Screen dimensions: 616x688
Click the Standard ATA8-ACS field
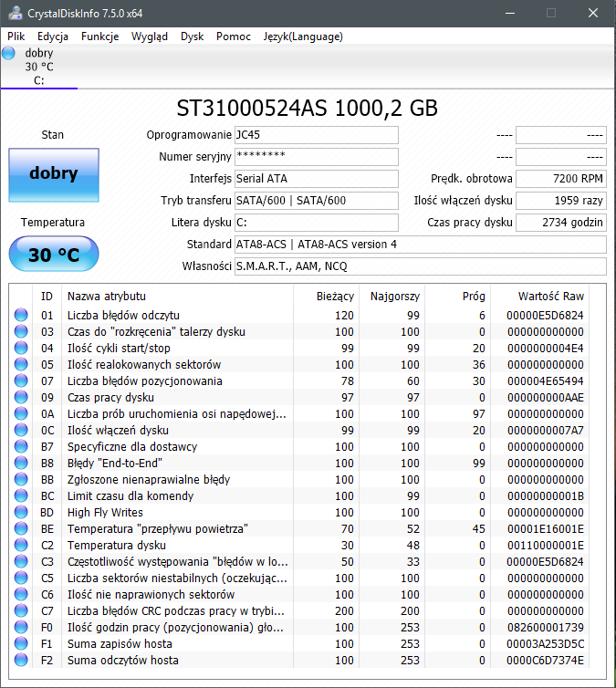click(421, 245)
